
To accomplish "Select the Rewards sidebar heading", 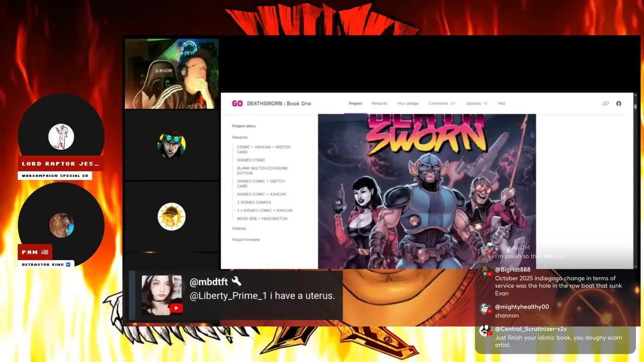I will pyautogui.click(x=239, y=137).
